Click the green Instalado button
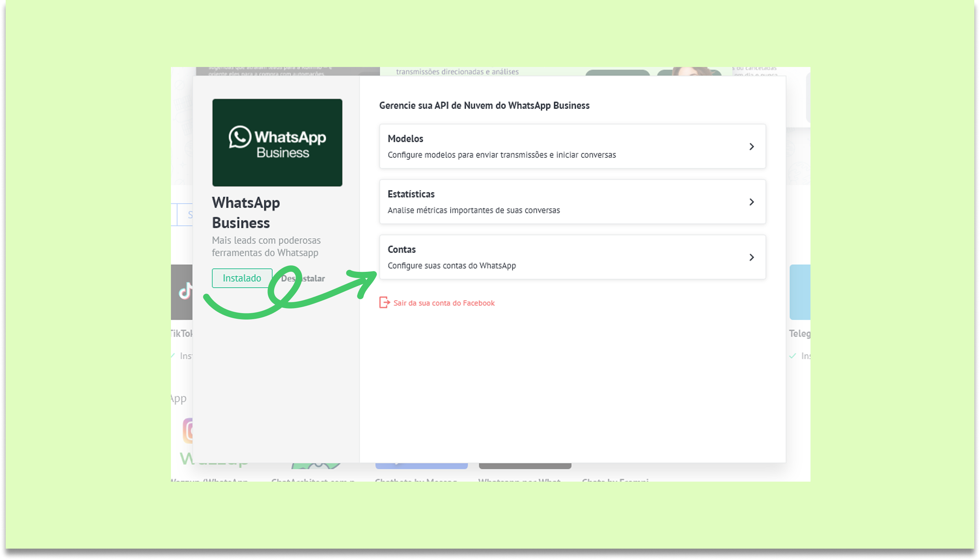 (242, 278)
